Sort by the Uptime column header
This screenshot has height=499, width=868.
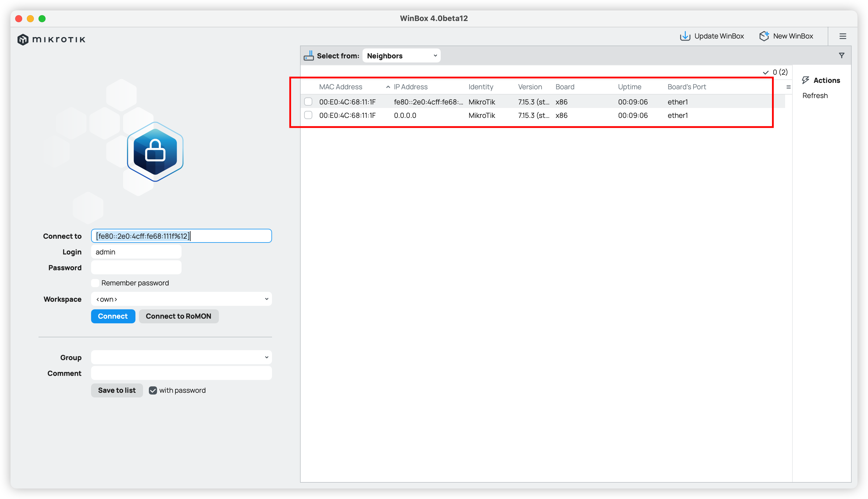coord(629,87)
